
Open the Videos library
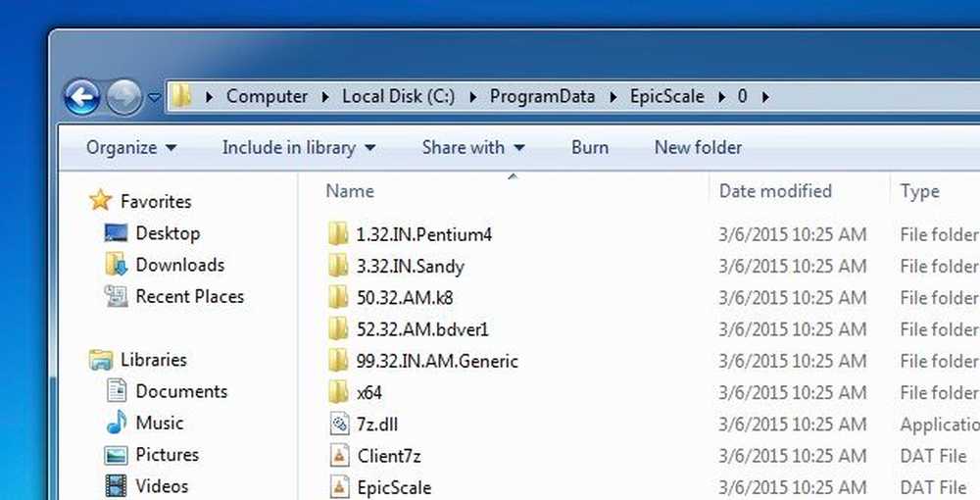(162, 486)
